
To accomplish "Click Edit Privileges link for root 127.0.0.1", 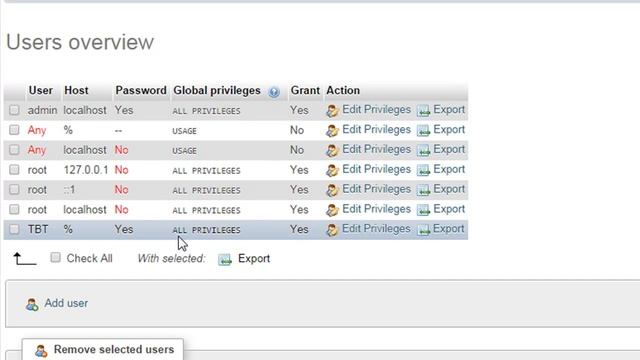I will pos(376,169).
